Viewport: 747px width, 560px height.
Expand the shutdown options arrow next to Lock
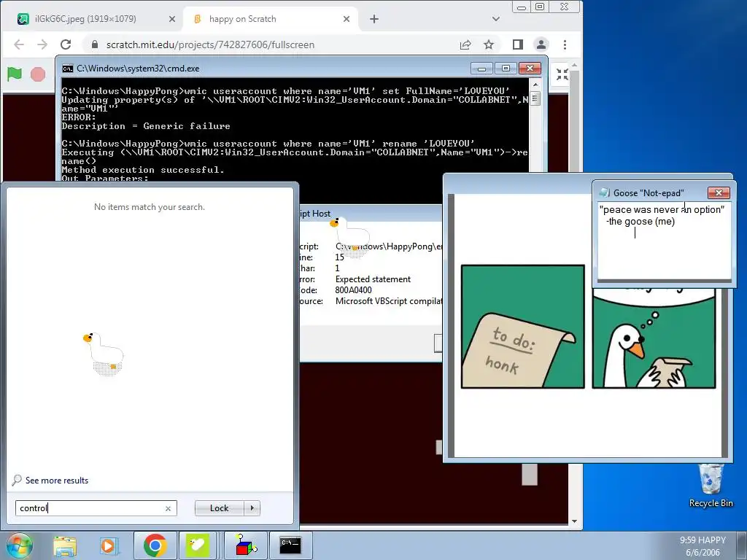click(252, 508)
